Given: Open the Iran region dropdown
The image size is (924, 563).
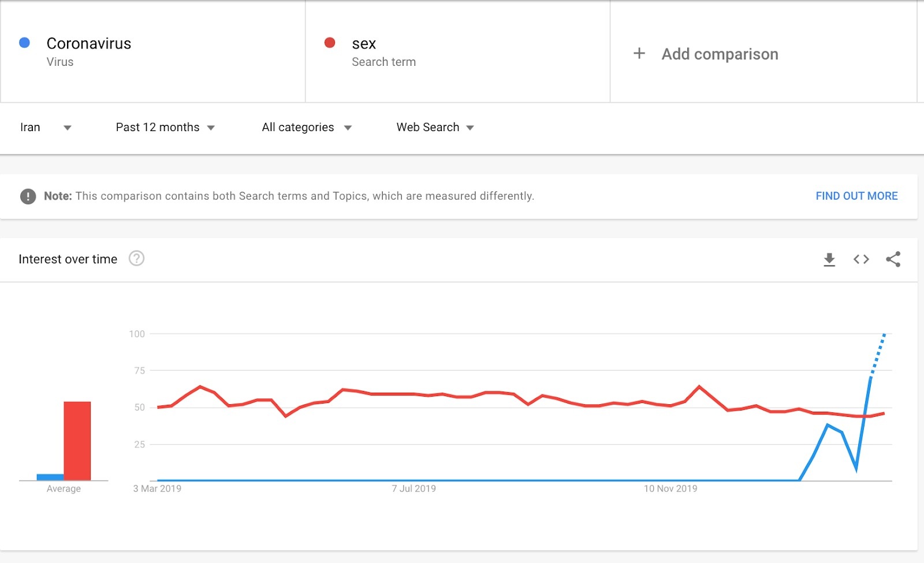Looking at the screenshot, I should point(45,128).
